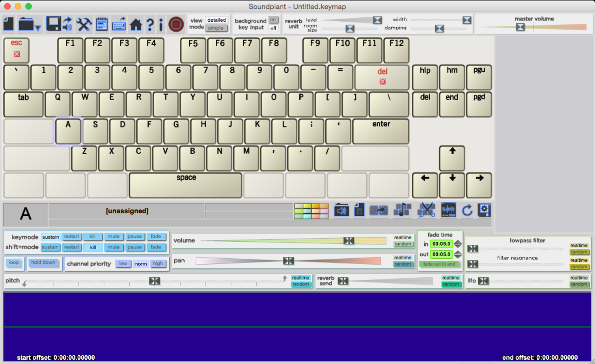Create a new keymap file
The image size is (595, 364).
click(x=8, y=24)
